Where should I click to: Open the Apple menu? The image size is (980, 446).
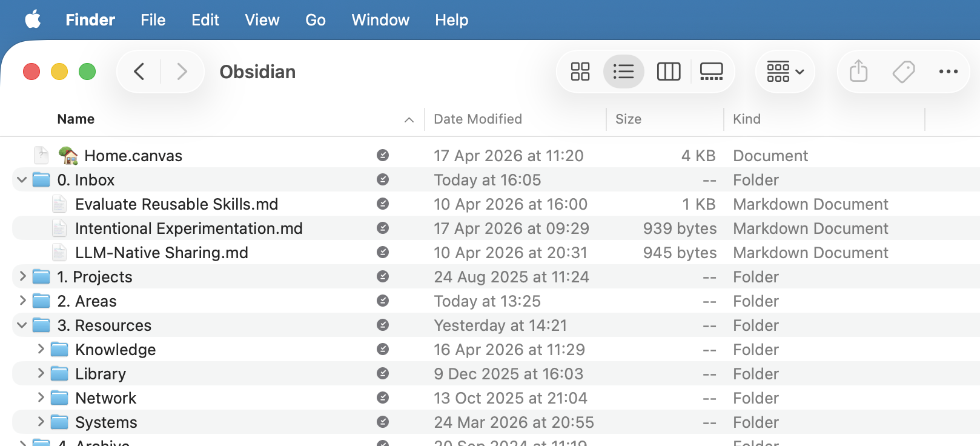[x=33, y=20]
